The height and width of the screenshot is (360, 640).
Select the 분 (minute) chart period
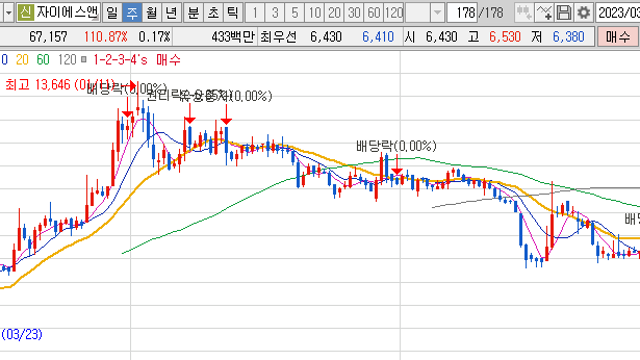point(193,13)
